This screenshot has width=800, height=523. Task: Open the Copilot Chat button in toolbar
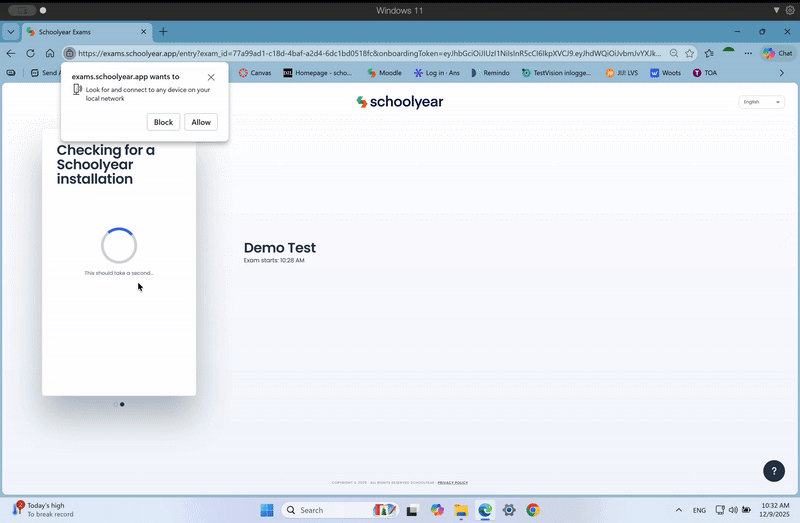click(777, 53)
